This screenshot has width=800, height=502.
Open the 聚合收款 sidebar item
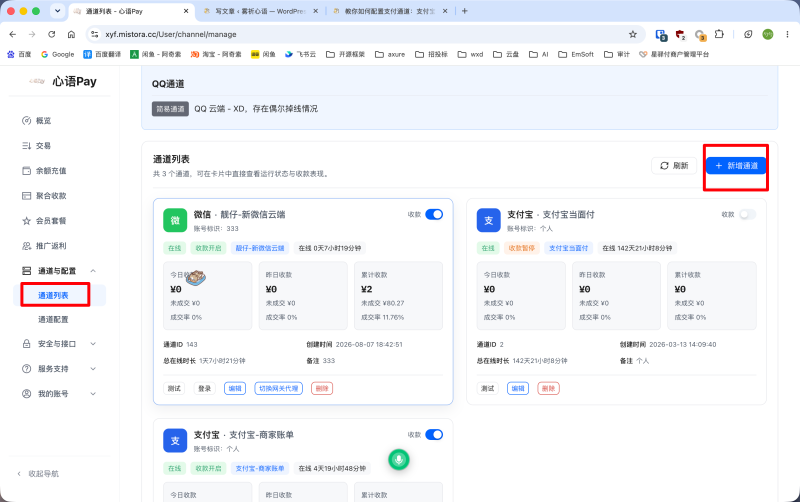pos(44,195)
